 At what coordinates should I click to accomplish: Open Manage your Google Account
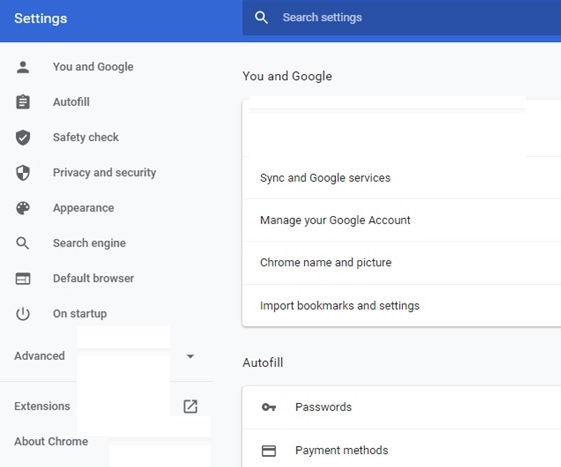click(401, 220)
